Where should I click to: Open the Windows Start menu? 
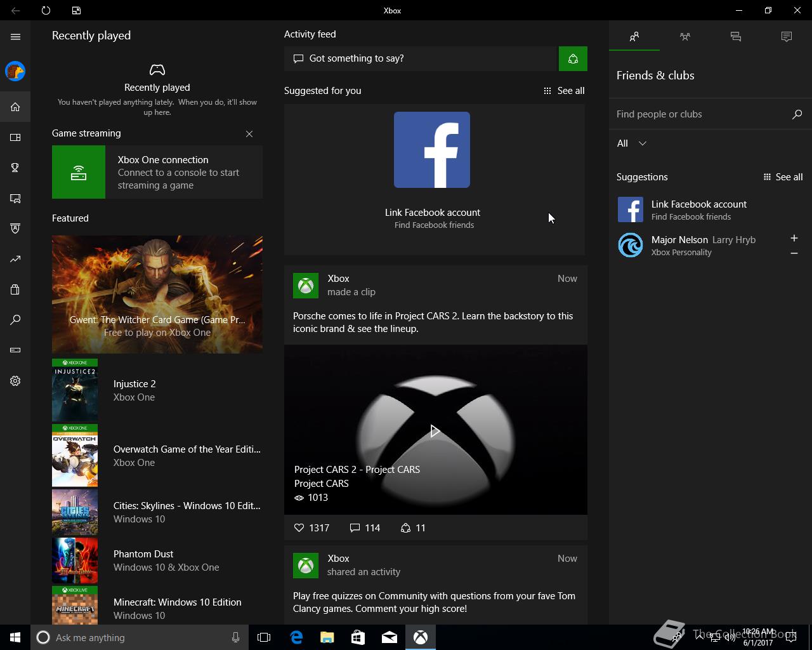point(15,637)
